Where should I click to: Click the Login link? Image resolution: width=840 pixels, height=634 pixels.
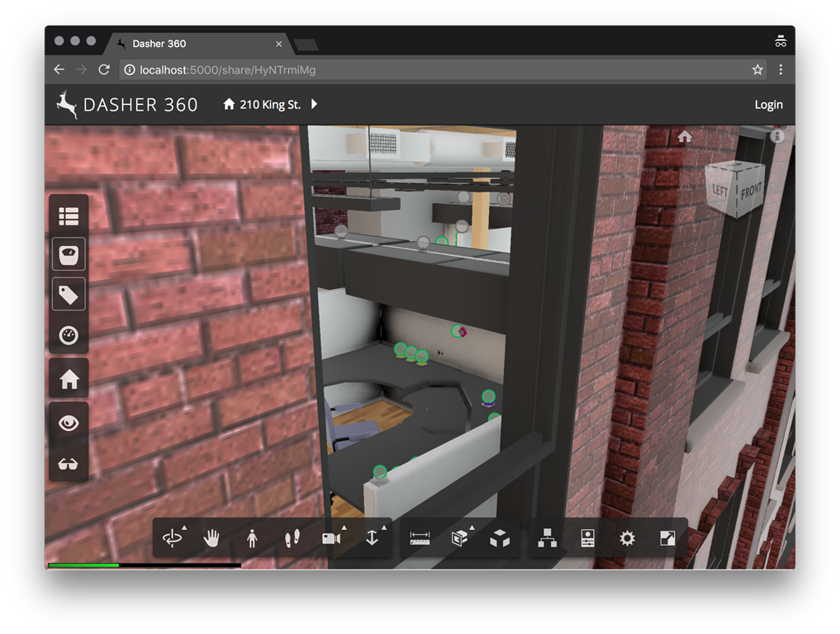[768, 105]
